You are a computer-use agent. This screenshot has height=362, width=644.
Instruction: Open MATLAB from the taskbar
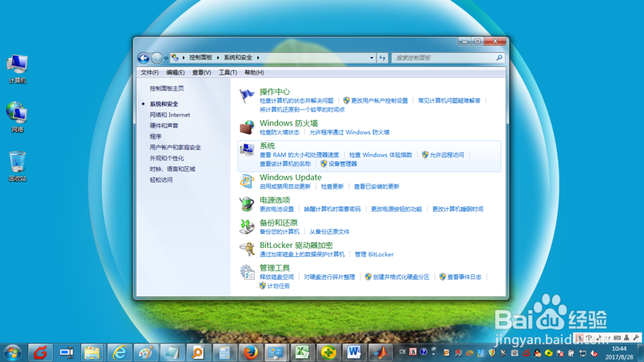coord(381,352)
